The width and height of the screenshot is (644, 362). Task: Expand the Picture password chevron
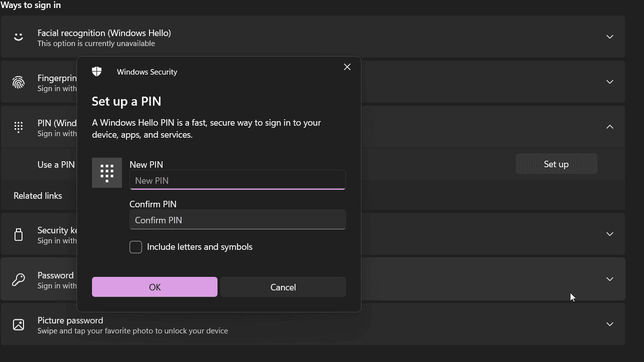pyautogui.click(x=609, y=324)
